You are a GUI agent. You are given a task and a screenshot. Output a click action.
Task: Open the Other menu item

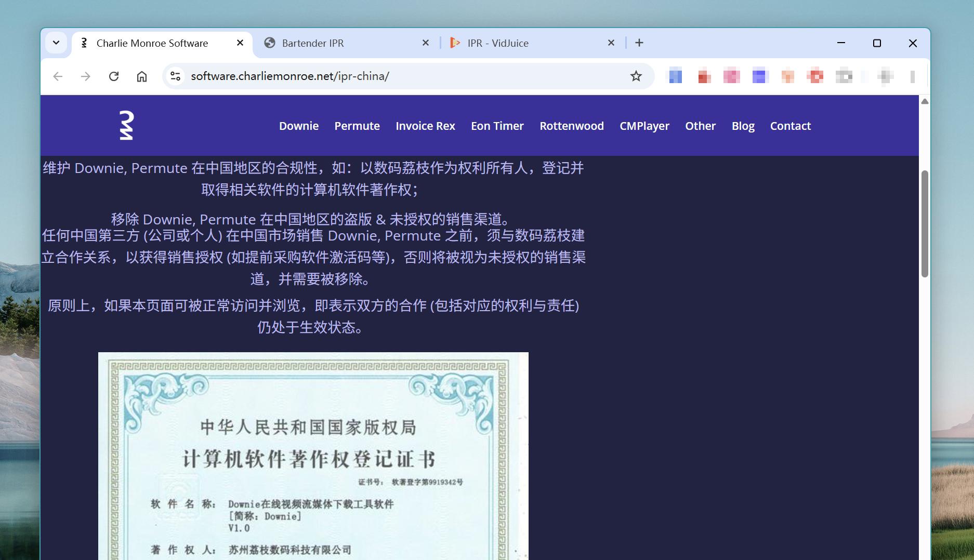click(700, 126)
